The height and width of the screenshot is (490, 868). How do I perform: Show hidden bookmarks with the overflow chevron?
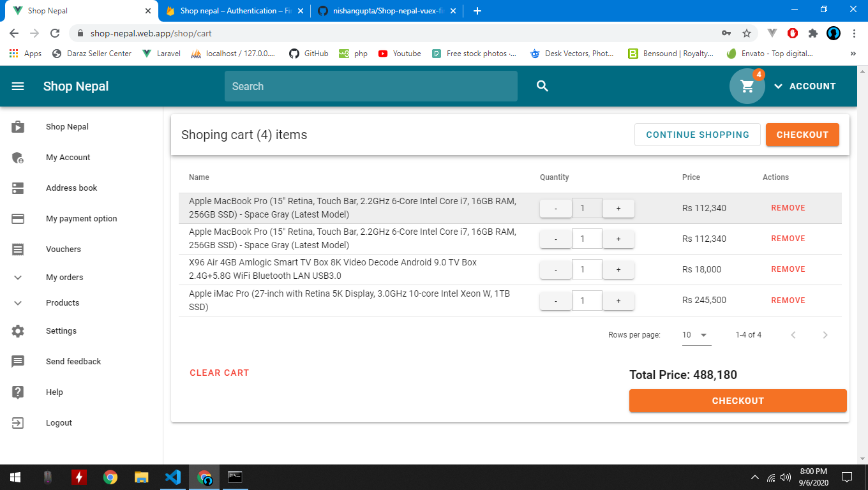click(853, 54)
